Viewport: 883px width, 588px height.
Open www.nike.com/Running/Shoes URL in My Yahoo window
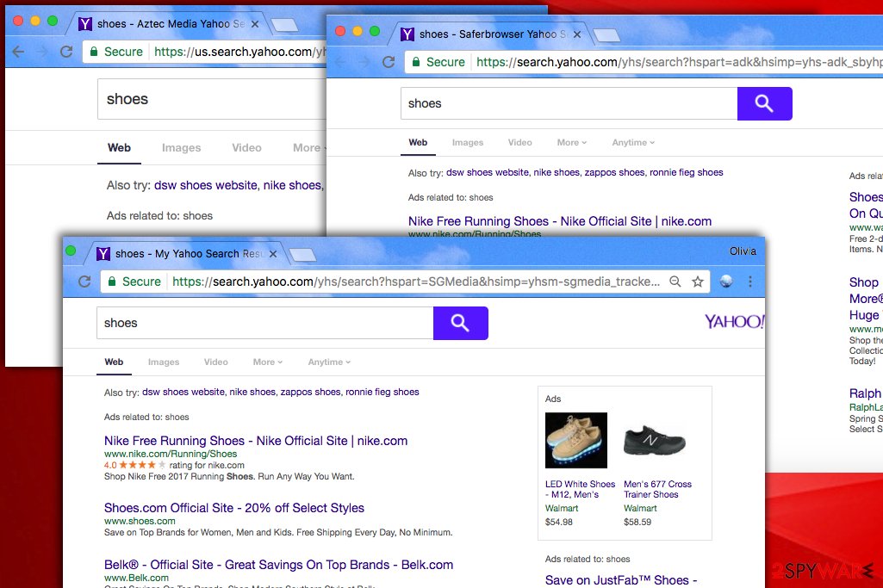pyautogui.click(x=171, y=454)
